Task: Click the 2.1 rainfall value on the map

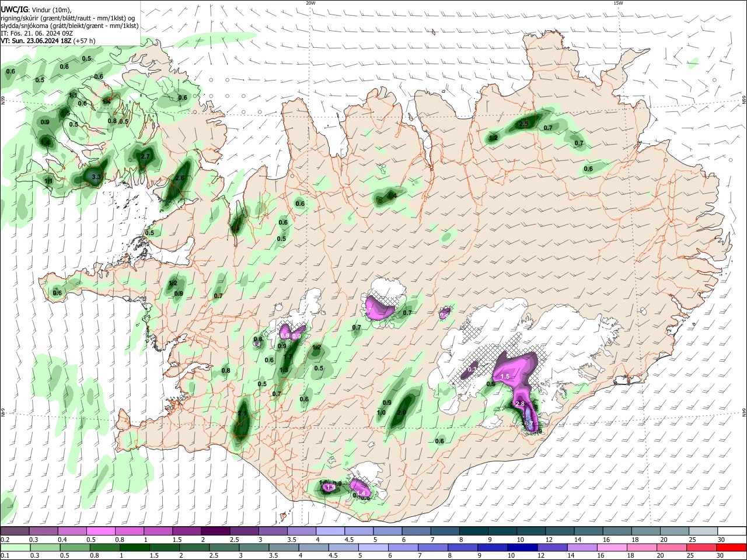Action: pyautogui.click(x=243, y=413)
